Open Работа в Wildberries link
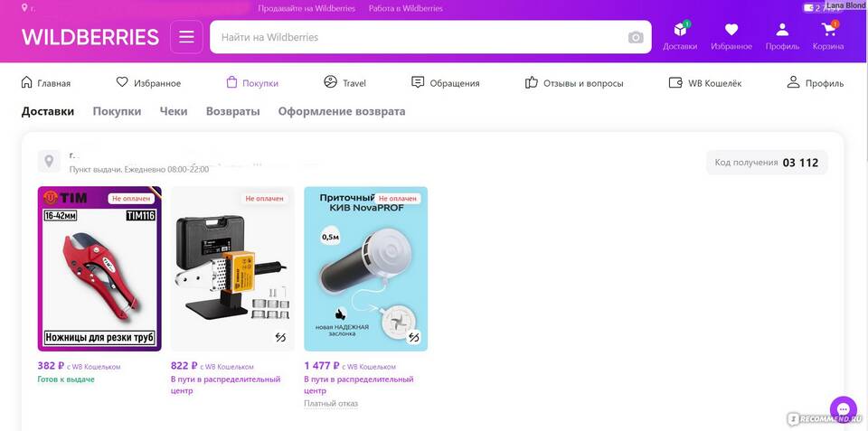The image size is (868, 431). pos(406,8)
